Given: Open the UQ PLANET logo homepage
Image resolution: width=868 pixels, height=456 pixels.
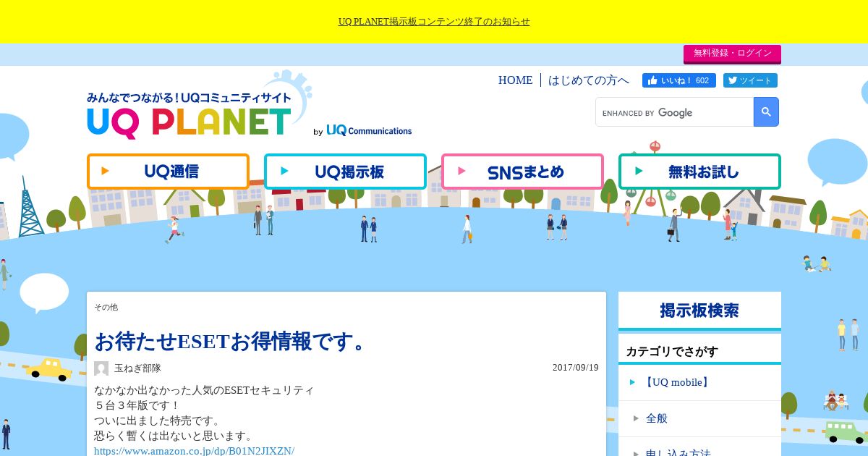Looking at the screenshot, I should point(190,114).
